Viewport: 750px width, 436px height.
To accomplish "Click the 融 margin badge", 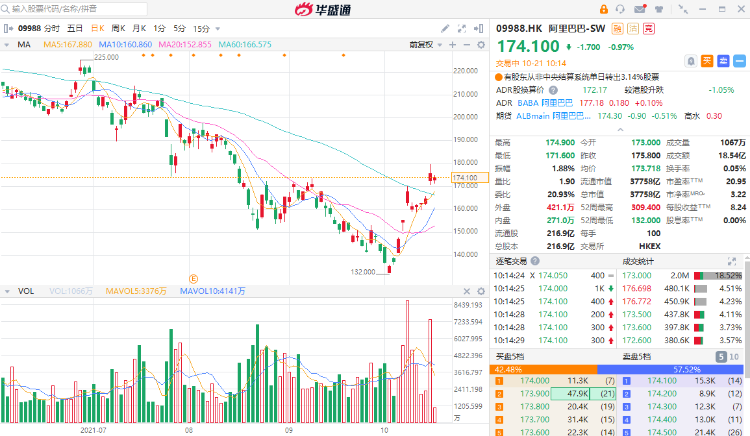I will pos(618,29).
